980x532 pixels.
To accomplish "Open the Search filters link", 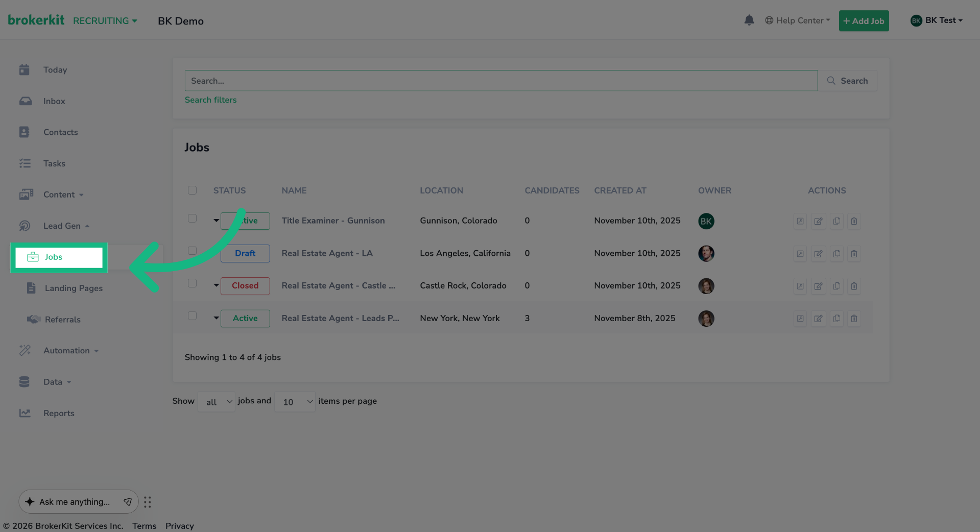I will (x=210, y=100).
